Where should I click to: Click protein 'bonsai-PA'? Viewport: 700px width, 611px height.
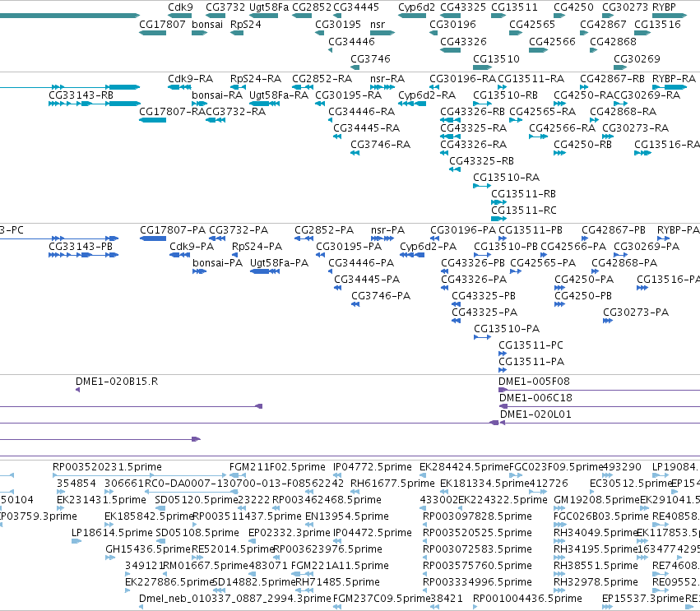(217, 263)
